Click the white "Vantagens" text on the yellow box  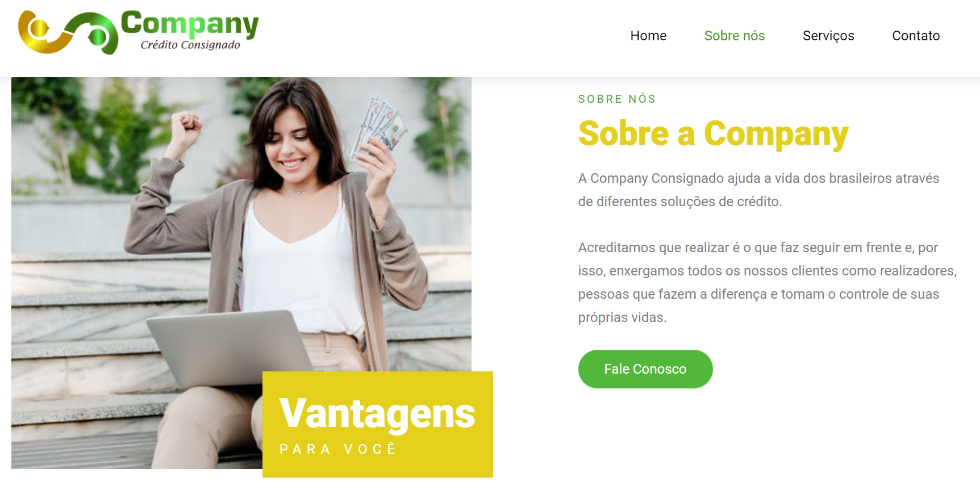(x=377, y=413)
